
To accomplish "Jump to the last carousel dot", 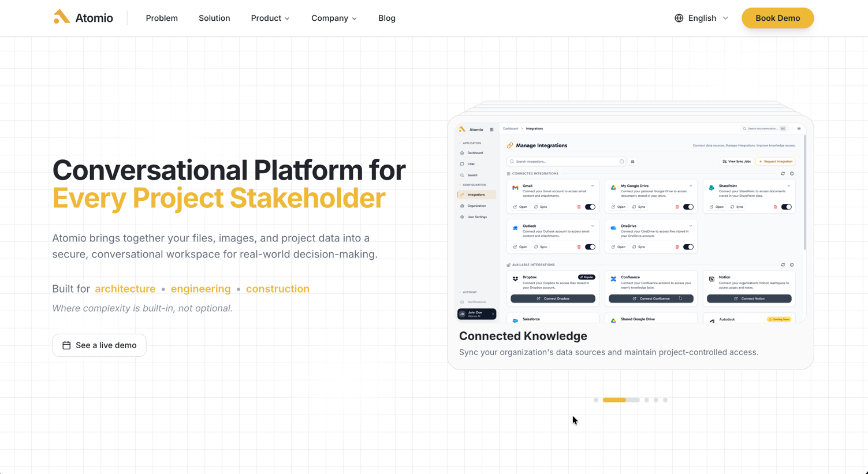I will (665, 400).
